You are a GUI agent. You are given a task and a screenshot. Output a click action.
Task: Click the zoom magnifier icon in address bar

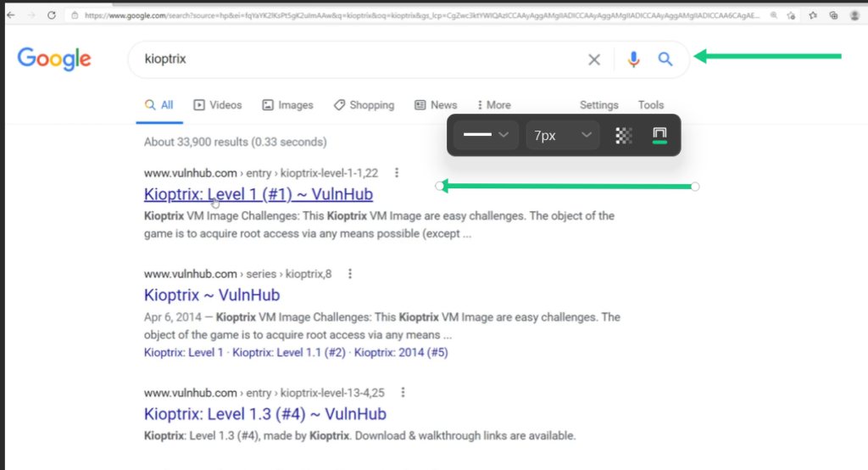click(x=774, y=15)
